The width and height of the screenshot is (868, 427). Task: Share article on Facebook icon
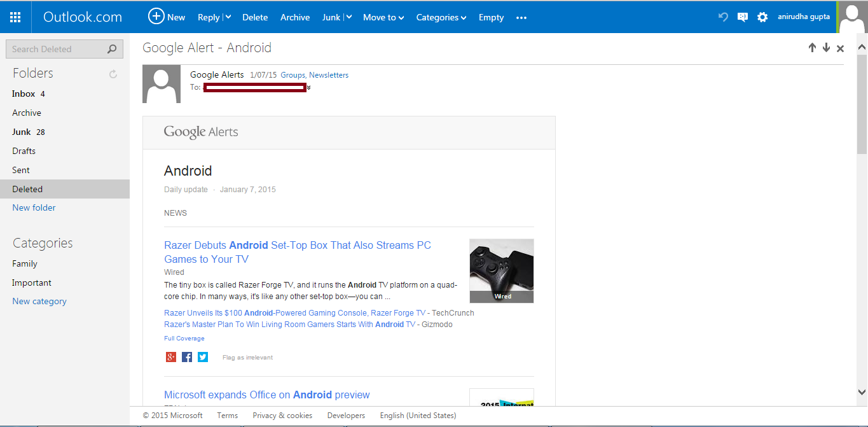[187, 357]
